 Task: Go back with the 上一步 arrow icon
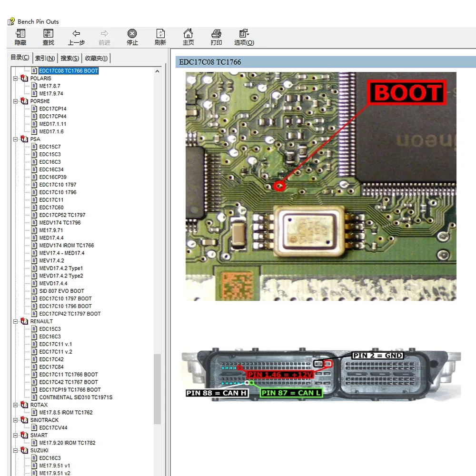coord(76,34)
